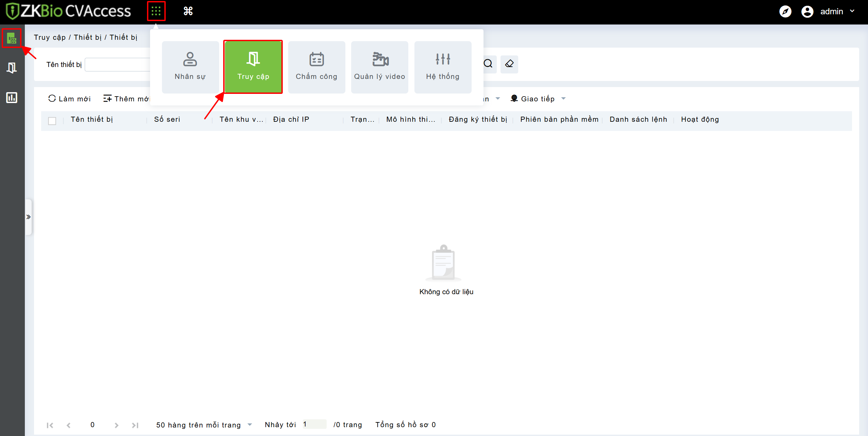868x436 pixels.
Task: Expand the Giao tiếp dropdown
Action: click(538, 99)
